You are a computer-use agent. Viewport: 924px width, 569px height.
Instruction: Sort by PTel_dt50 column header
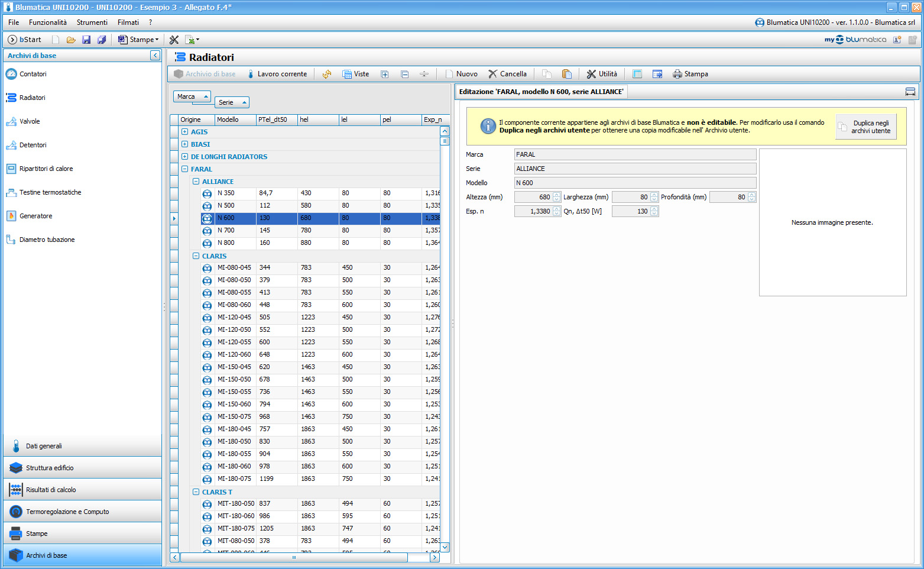(x=277, y=119)
